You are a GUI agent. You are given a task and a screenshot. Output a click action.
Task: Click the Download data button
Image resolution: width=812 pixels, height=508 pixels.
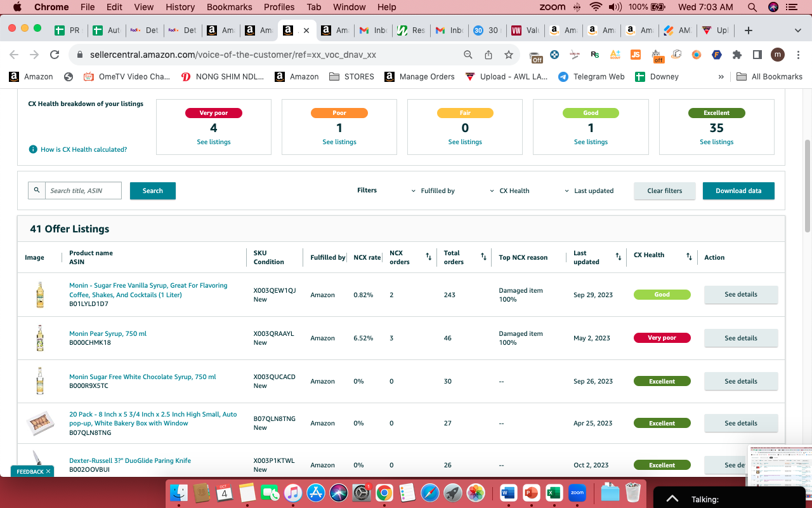pyautogui.click(x=738, y=190)
